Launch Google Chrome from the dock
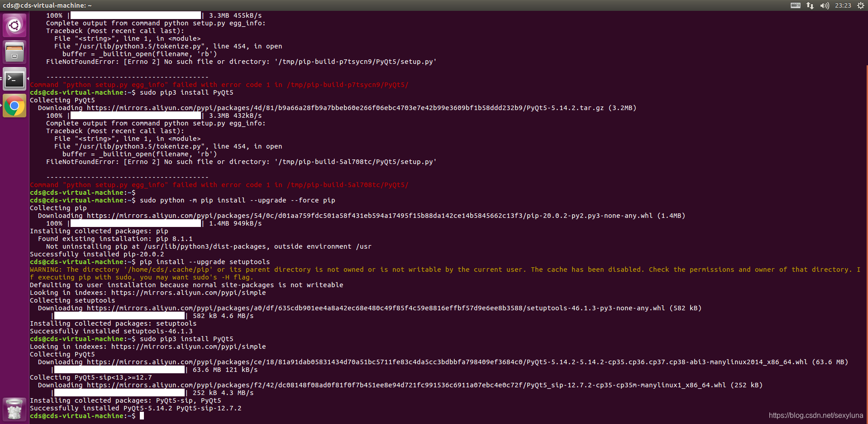868x424 pixels. tap(14, 106)
